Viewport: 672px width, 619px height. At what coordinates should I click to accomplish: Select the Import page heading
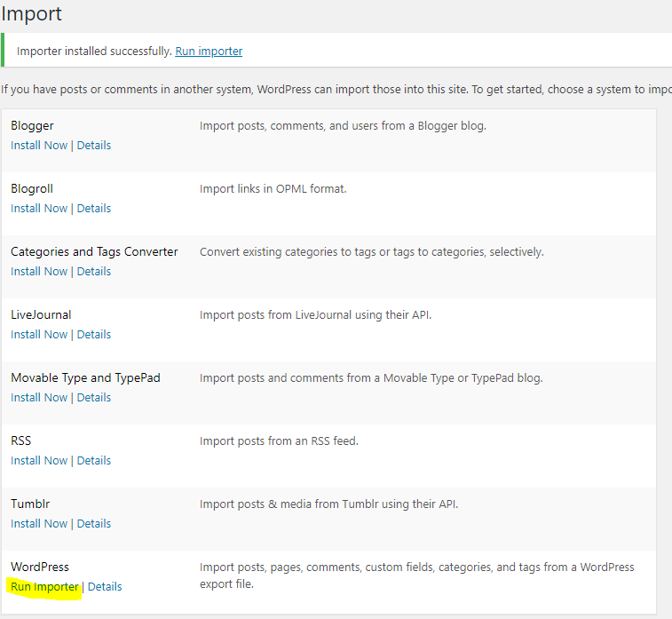tap(31, 13)
